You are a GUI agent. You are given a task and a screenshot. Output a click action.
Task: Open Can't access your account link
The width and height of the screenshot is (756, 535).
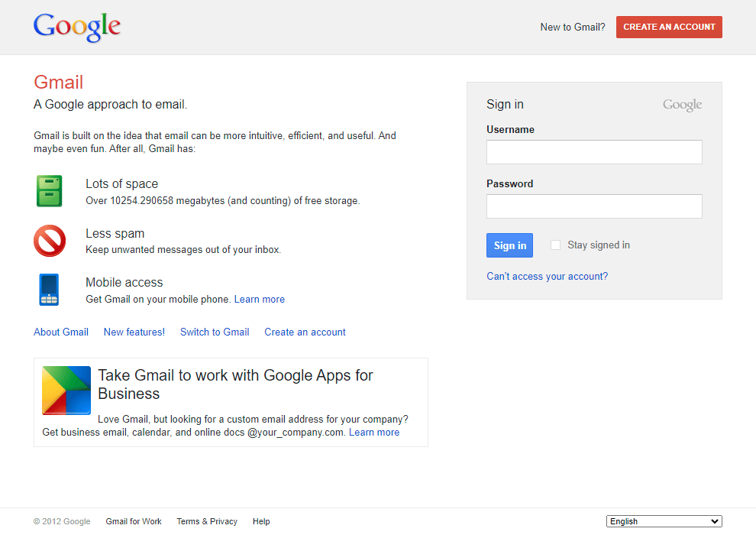tap(547, 276)
